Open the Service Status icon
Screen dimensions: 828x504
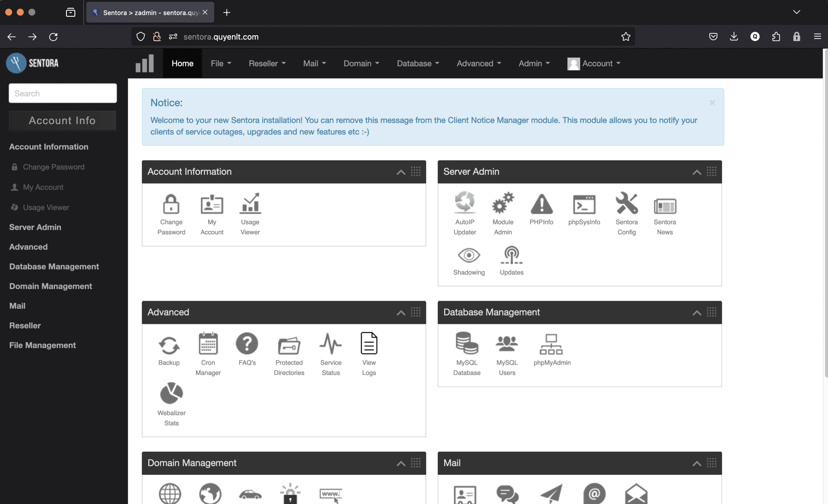(x=331, y=344)
